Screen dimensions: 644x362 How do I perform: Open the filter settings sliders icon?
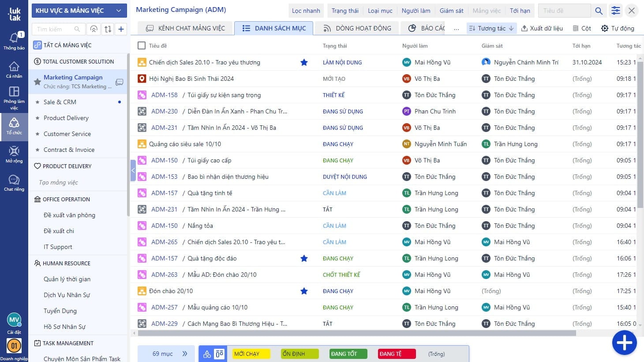click(x=615, y=11)
